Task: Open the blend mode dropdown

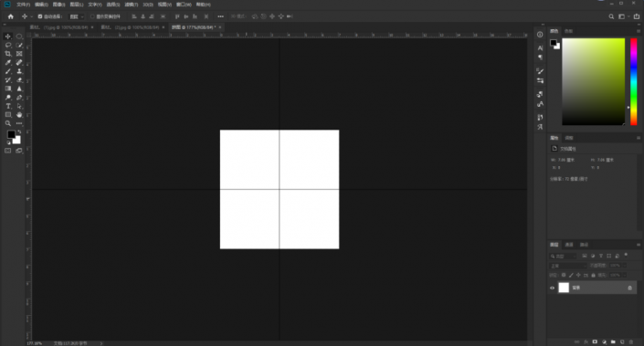Action: (568, 266)
